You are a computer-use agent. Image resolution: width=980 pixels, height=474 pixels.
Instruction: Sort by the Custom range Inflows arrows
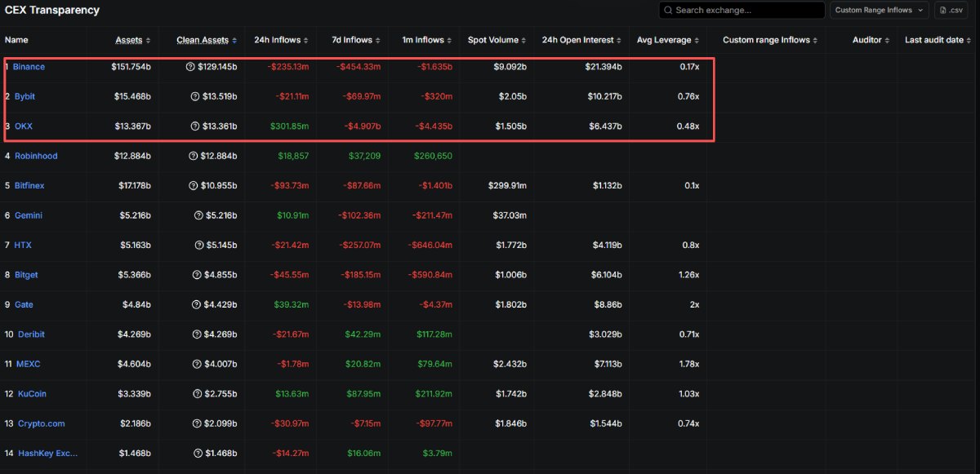pos(816,40)
